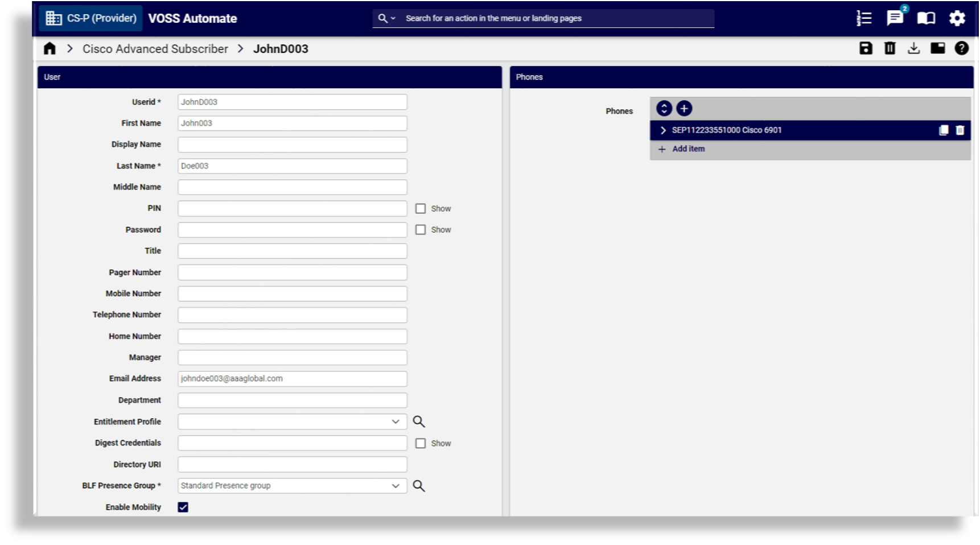Show the Password field contents
Screen dimensions: 980x545
(421, 229)
